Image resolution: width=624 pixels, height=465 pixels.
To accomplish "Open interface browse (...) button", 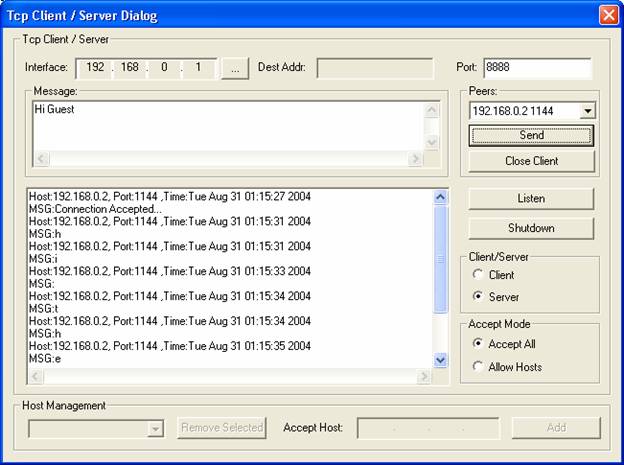I will pyautogui.click(x=235, y=68).
